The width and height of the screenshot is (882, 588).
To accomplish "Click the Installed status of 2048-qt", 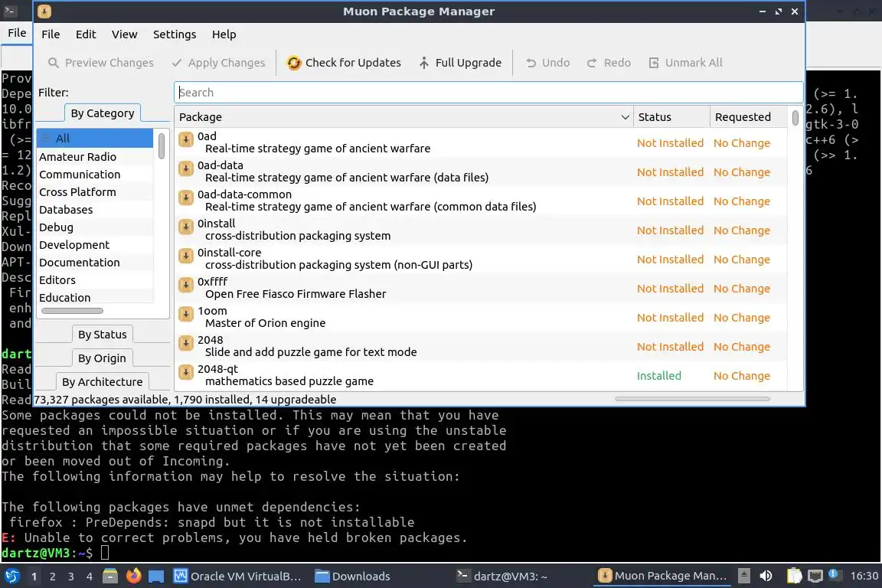I will pyautogui.click(x=658, y=376).
